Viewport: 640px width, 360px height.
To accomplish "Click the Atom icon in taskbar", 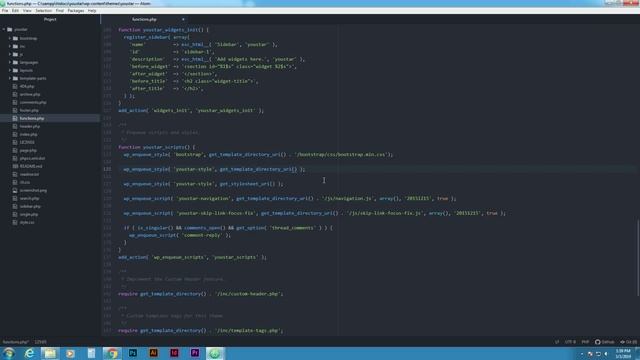I will coord(215,353).
